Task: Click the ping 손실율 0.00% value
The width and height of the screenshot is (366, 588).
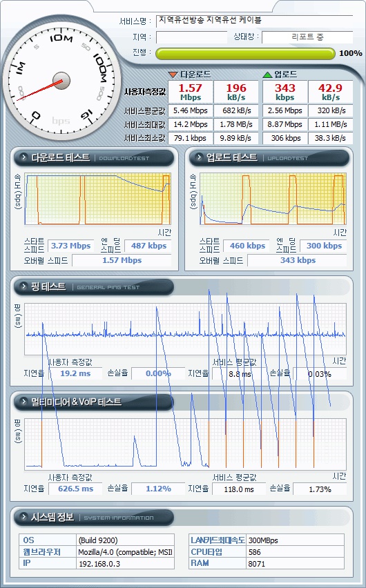Action: tap(158, 373)
